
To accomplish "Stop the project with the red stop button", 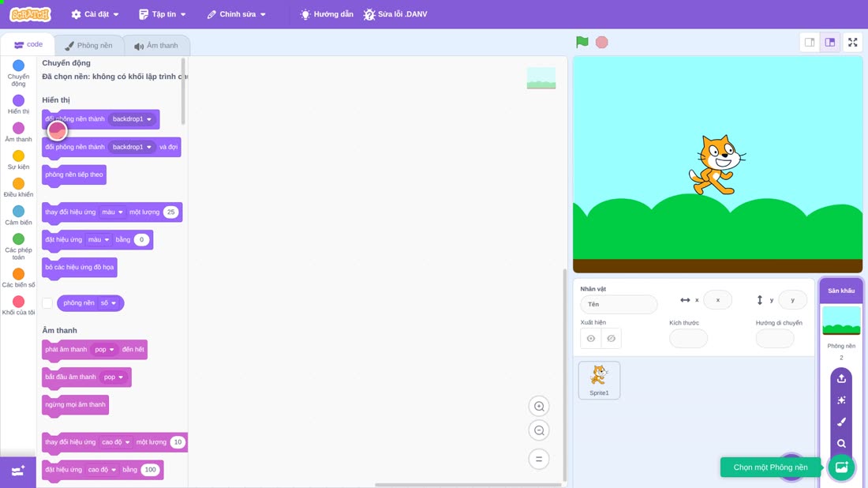I will pos(602,42).
